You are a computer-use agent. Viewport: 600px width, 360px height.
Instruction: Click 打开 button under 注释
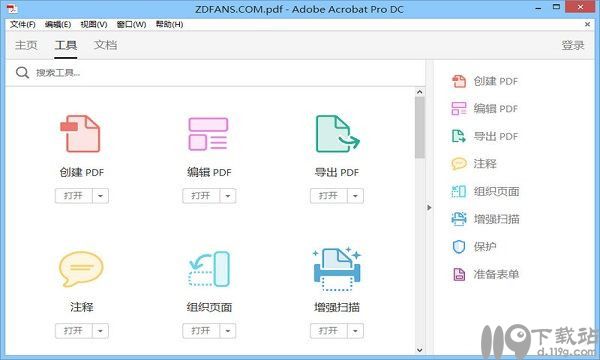point(73,331)
